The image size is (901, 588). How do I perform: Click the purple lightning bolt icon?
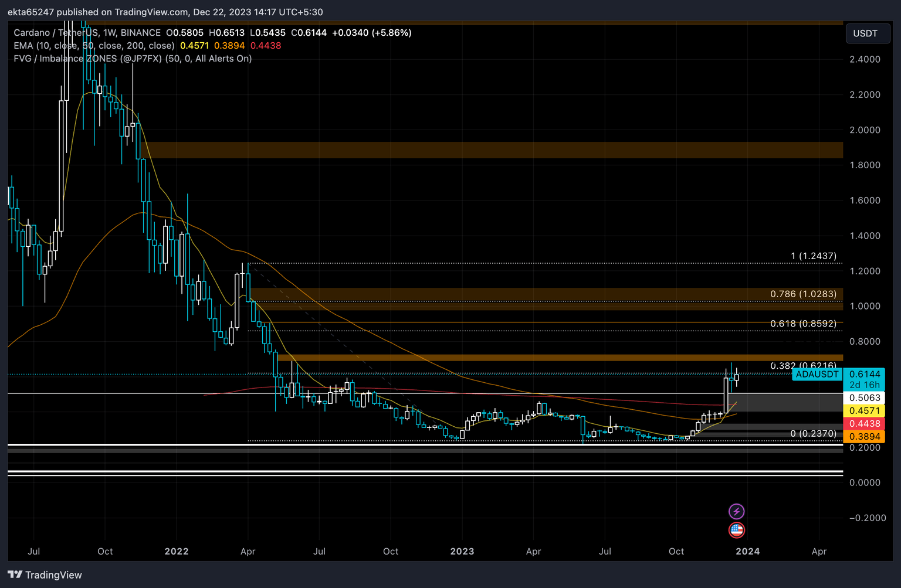point(737,511)
